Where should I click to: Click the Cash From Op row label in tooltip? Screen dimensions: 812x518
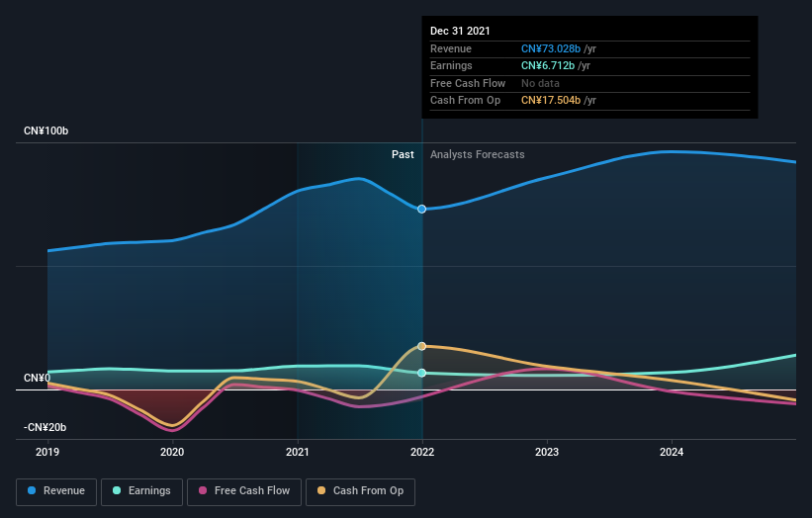(465, 101)
